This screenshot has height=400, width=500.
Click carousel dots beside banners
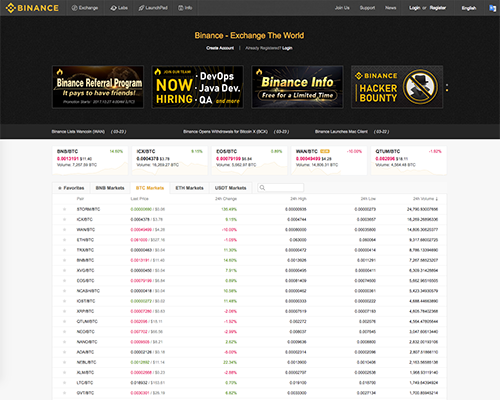(x=447, y=88)
